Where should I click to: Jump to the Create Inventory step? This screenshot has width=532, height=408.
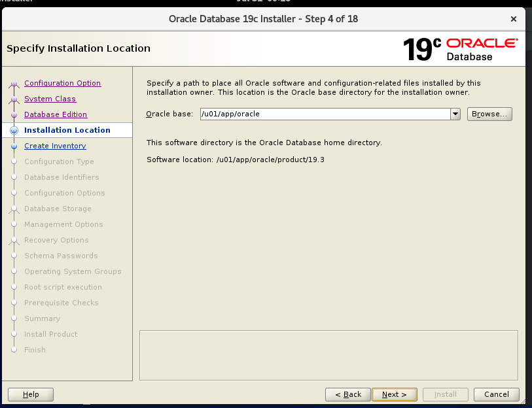pyautogui.click(x=55, y=146)
